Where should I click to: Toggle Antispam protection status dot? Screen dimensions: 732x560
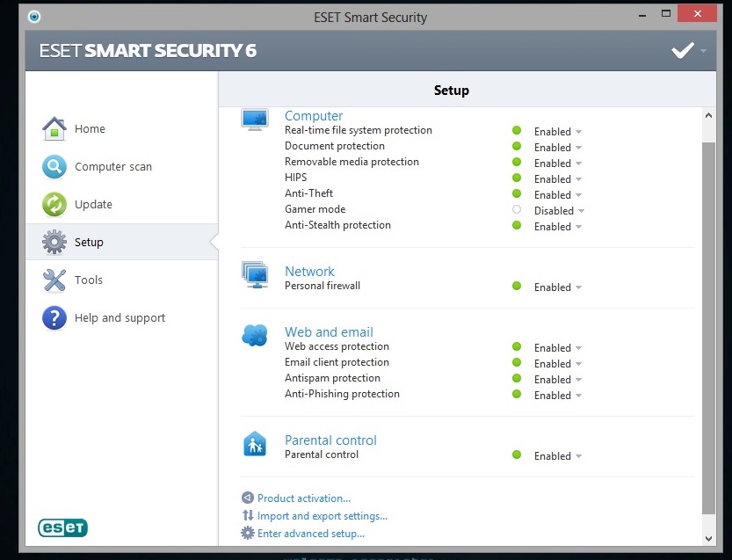pyautogui.click(x=517, y=378)
